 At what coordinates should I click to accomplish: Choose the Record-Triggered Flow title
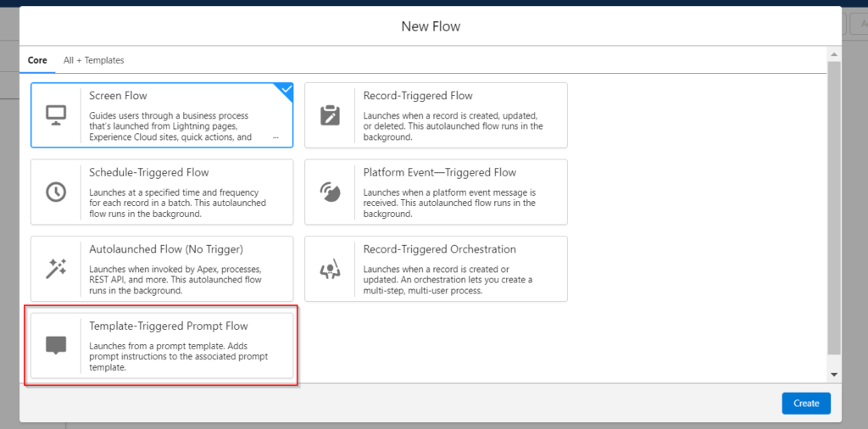point(418,96)
